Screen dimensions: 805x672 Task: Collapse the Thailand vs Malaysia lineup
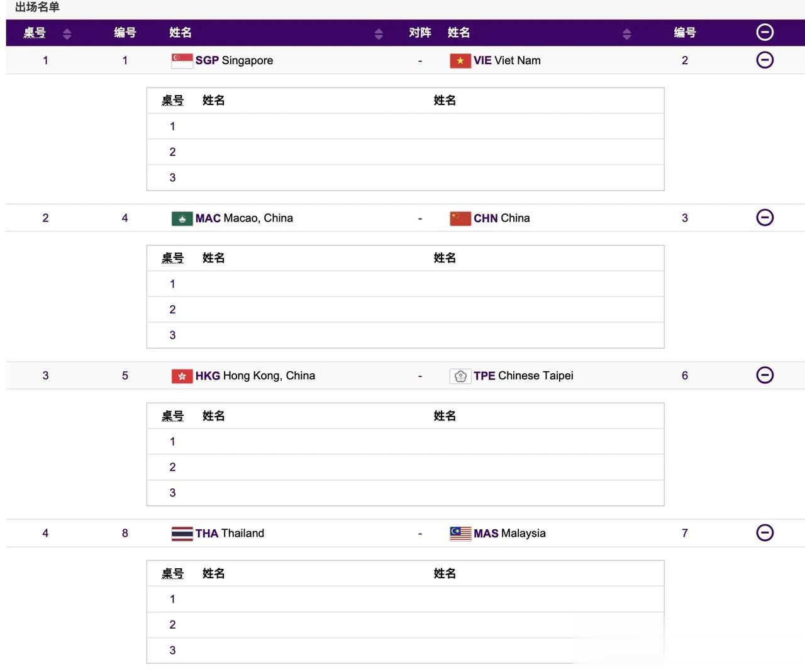click(765, 533)
